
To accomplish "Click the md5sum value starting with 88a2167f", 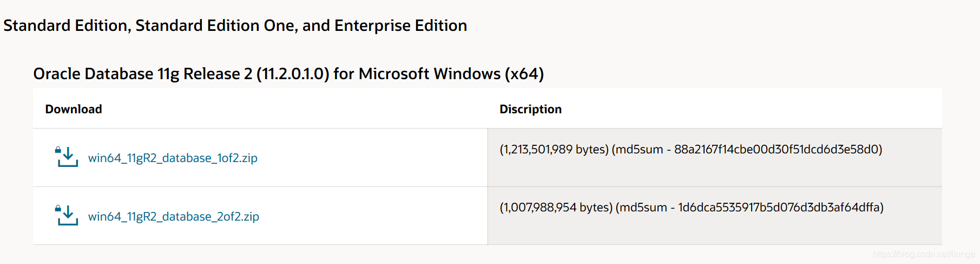I will coord(777,149).
